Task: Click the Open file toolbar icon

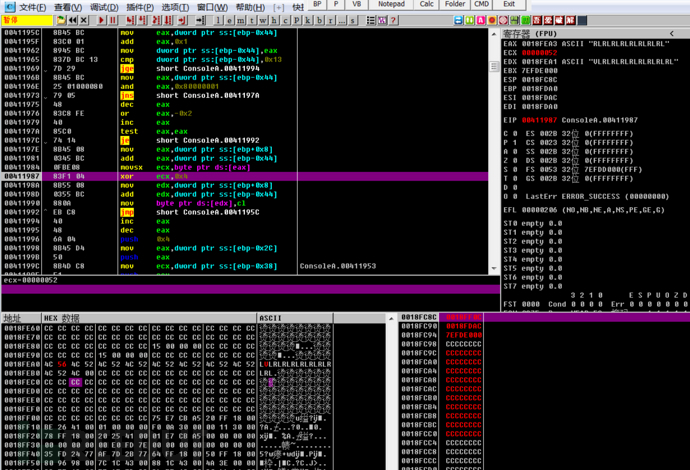Action: coord(61,20)
